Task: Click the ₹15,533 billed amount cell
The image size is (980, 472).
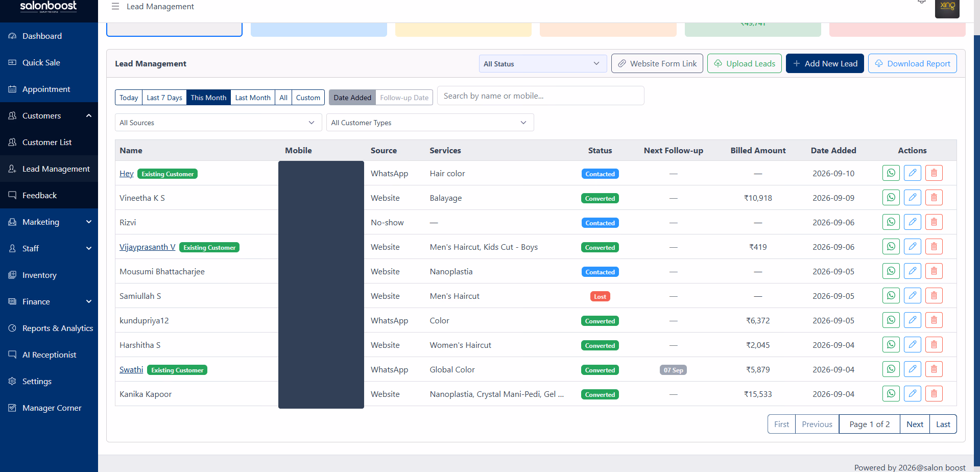Action: [x=758, y=394]
